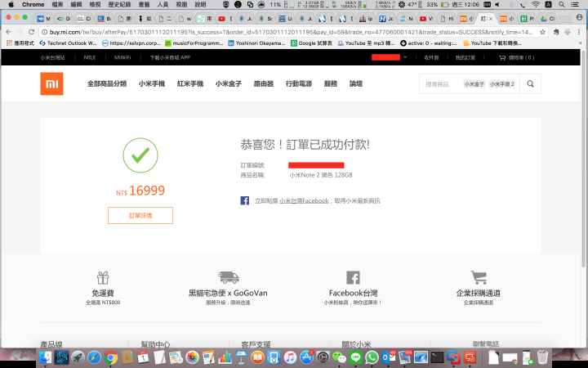Click the search magnifier icon on Mi site
The image size is (588, 368).
[530, 83]
